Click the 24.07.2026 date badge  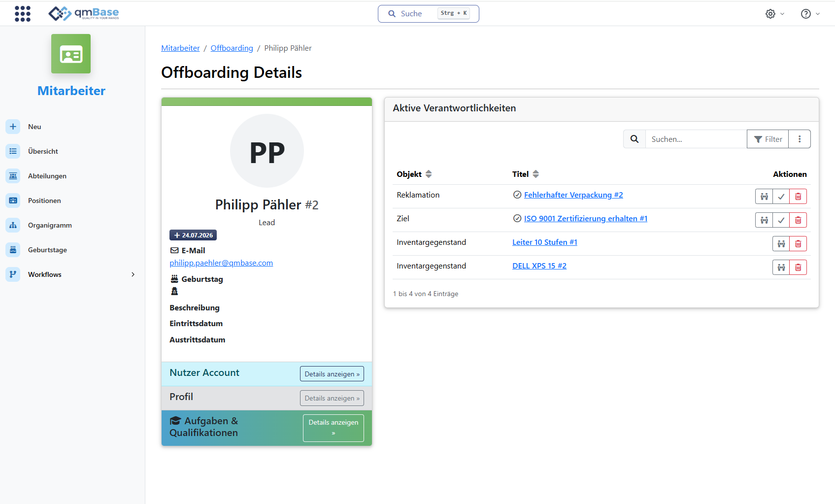pyautogui.click(x=193, y=235)
